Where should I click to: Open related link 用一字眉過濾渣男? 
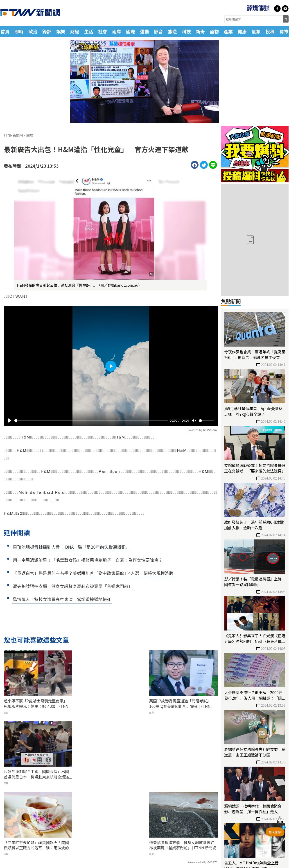(88, 560)
